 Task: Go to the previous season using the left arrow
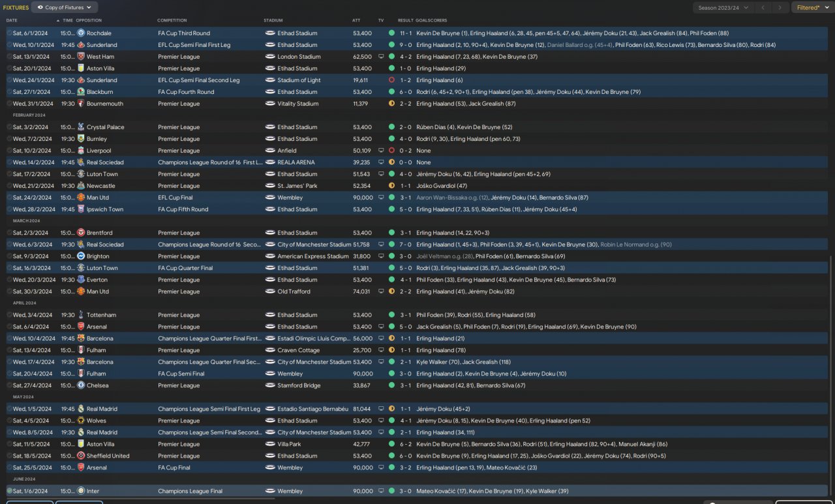(763, 8)
